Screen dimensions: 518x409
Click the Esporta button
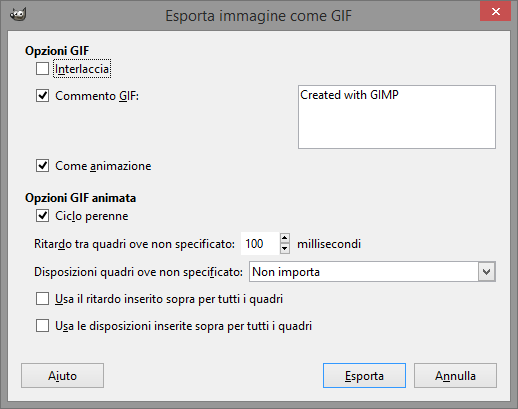click(364, 376)
